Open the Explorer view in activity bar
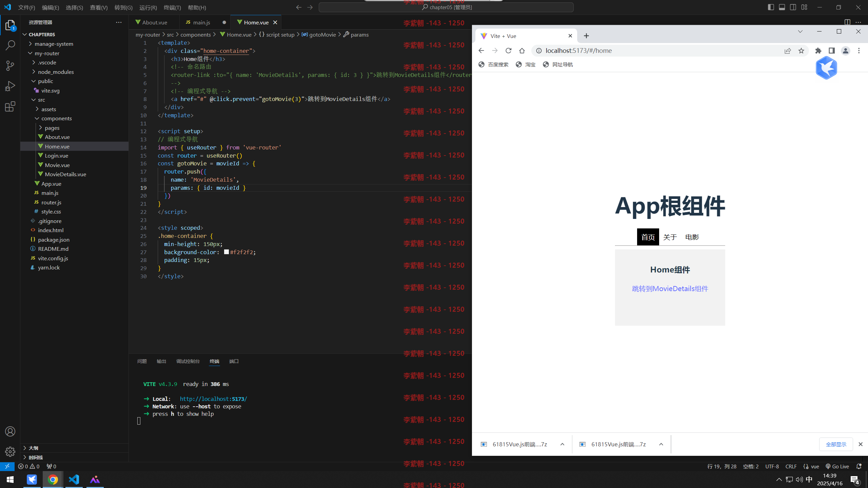The height and width of the screenshot is (488, 868). point(10,25)
